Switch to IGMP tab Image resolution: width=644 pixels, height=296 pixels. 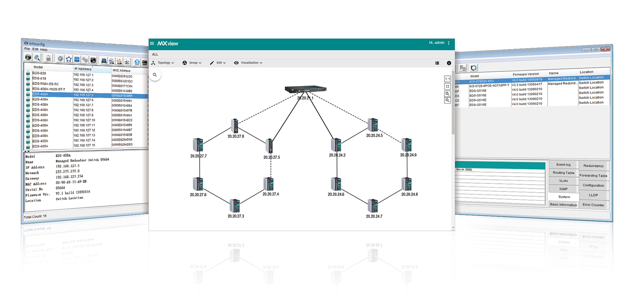(563, 189)
